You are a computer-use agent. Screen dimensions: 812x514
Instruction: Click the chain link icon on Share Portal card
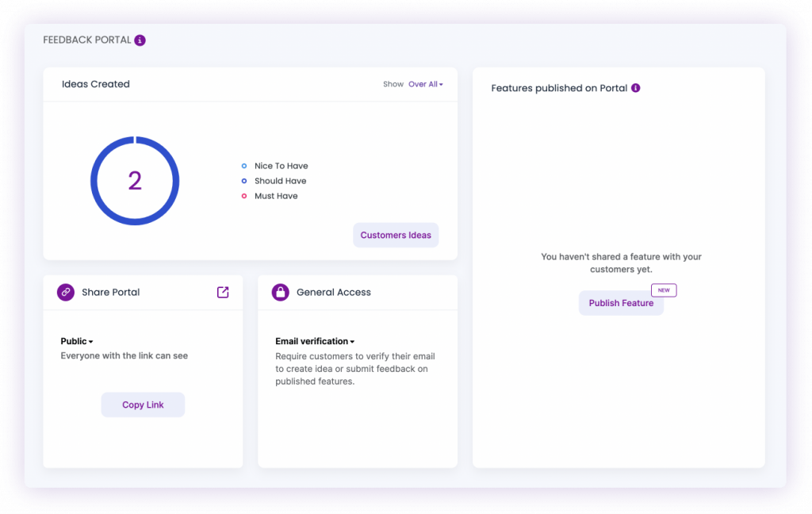65,292
